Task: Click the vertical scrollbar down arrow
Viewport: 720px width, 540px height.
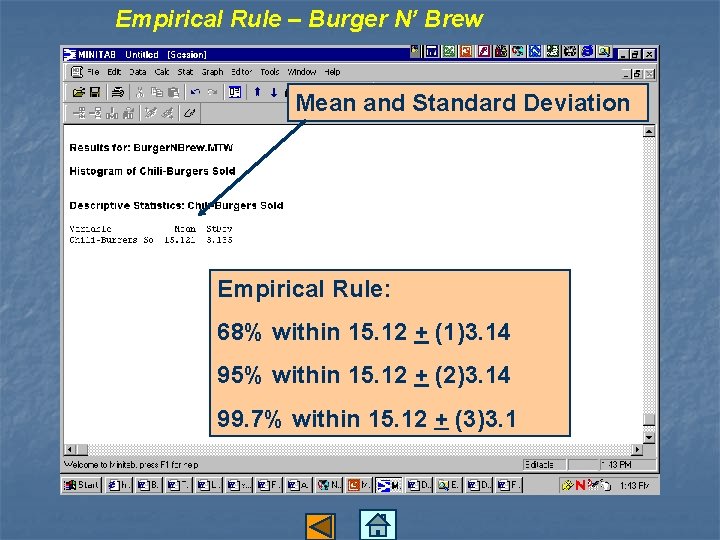Action: (648, 438)
